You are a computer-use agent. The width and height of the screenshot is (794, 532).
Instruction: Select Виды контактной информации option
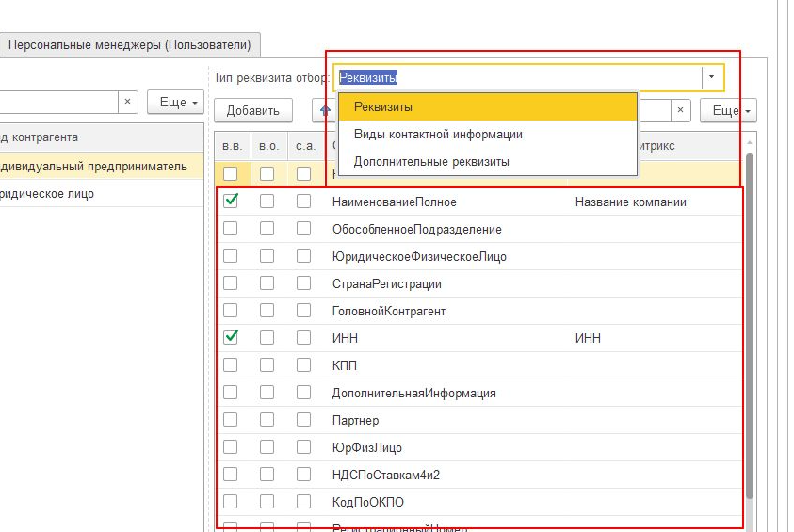point(438,135)
